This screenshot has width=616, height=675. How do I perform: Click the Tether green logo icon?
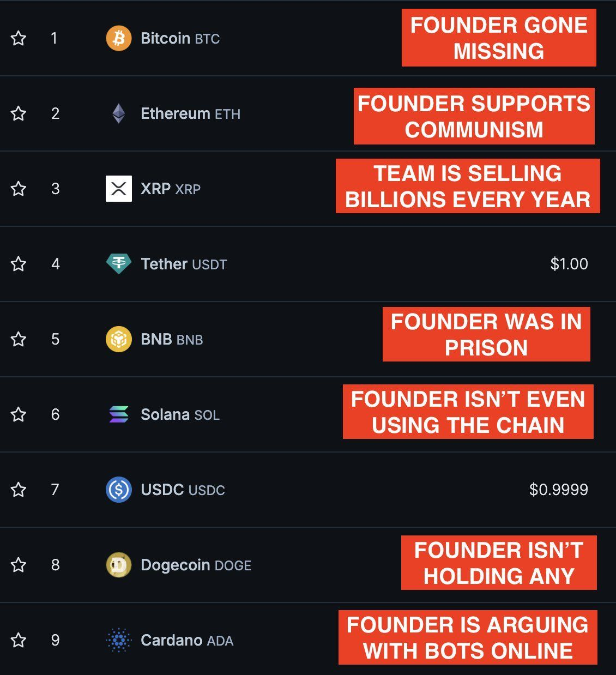tap(119, 264)
